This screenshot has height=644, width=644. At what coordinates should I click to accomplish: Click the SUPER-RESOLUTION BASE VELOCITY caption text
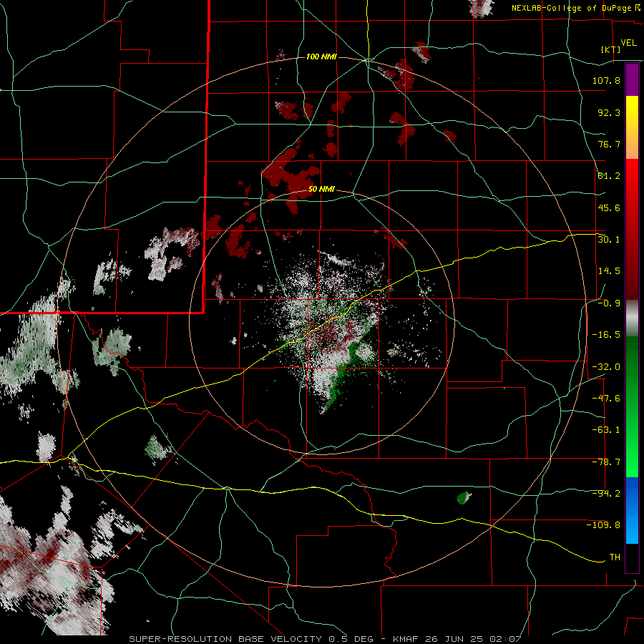[227, 639]
